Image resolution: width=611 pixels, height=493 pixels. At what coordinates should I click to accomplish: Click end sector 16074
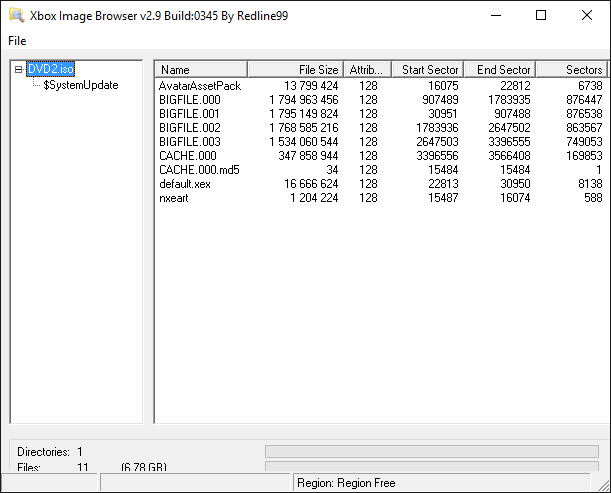515,198
